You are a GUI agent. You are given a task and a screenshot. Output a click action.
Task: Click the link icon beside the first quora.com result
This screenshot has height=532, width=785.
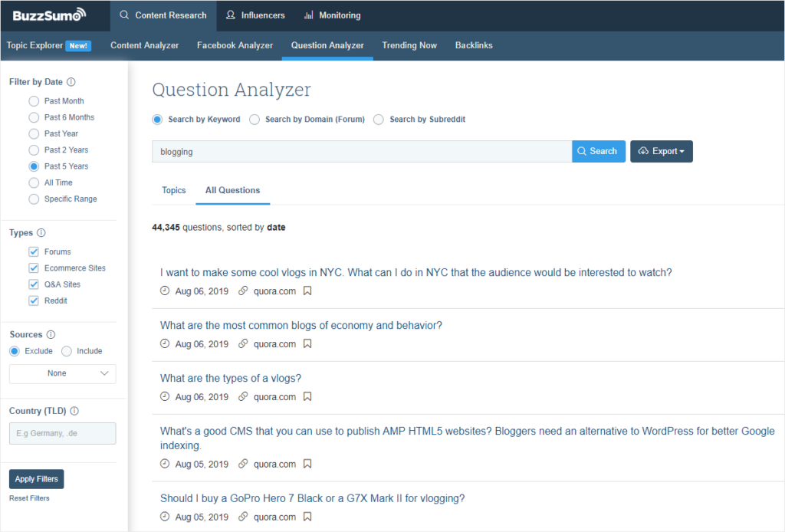[x=243, y=291]
